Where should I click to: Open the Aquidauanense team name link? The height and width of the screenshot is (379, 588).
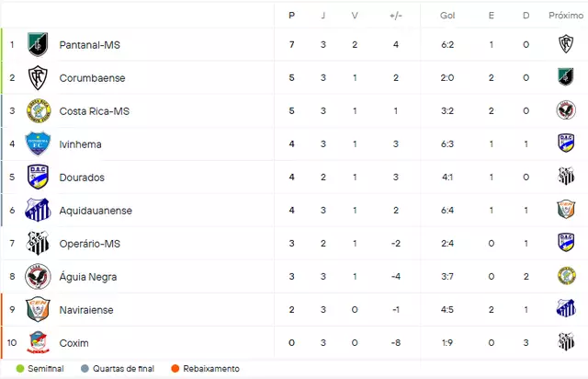point(96,211)
